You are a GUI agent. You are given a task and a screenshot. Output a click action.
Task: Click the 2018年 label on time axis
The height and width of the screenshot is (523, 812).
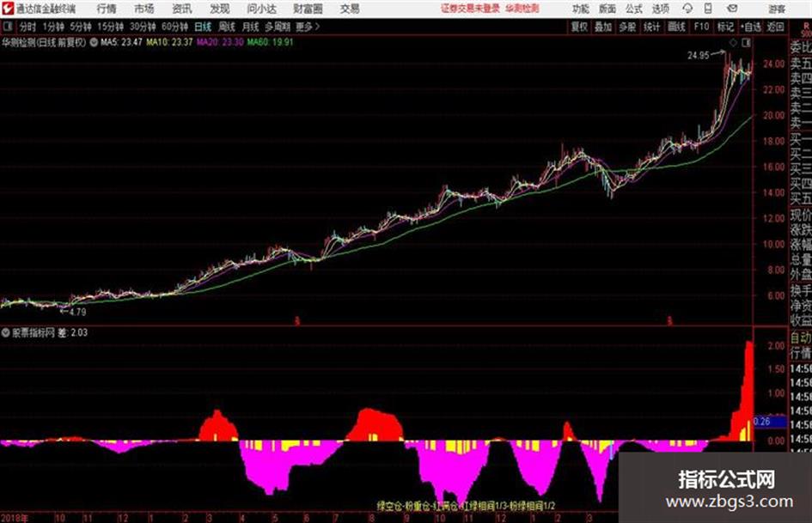[15, 518]
